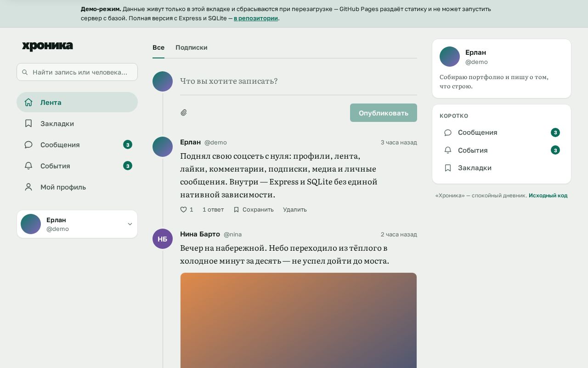Switch to the Подписки tab
The height and width of the screenshot is (368, 588).
point(191,47)
